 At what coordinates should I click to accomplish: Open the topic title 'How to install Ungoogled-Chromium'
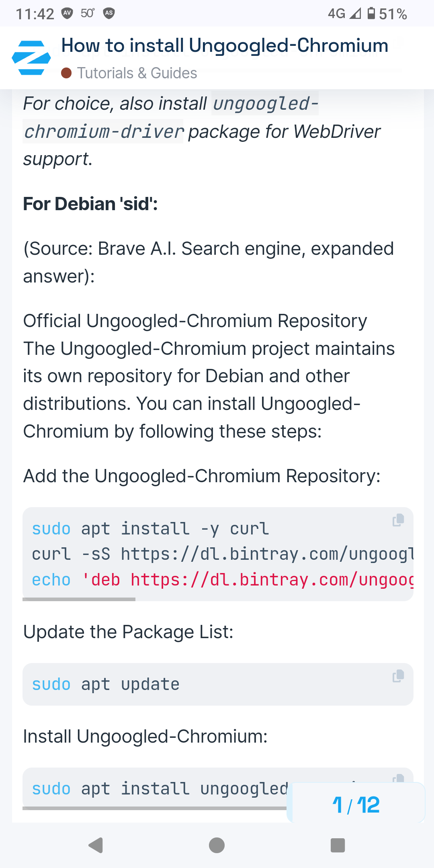pyautogui.click(x=225, y=45)
